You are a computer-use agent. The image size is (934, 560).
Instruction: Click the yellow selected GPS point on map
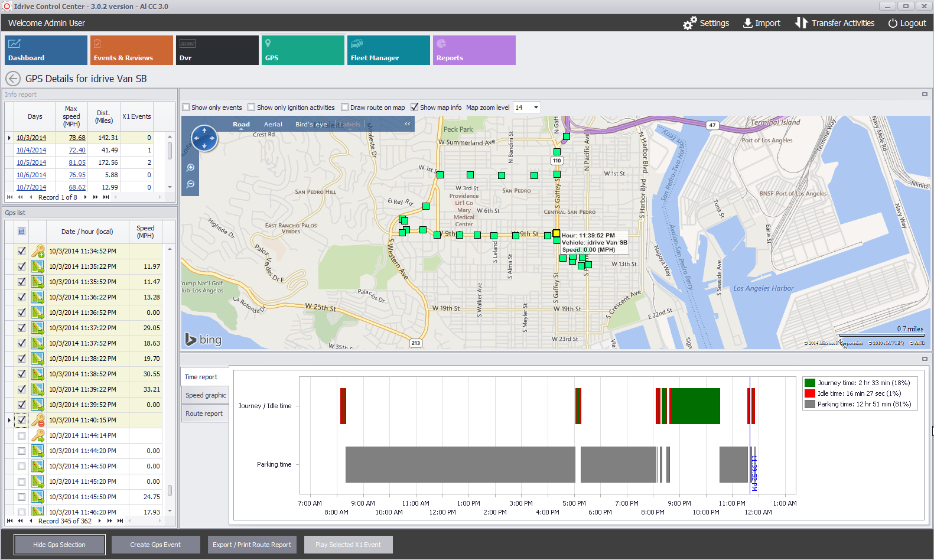(557, 233)
